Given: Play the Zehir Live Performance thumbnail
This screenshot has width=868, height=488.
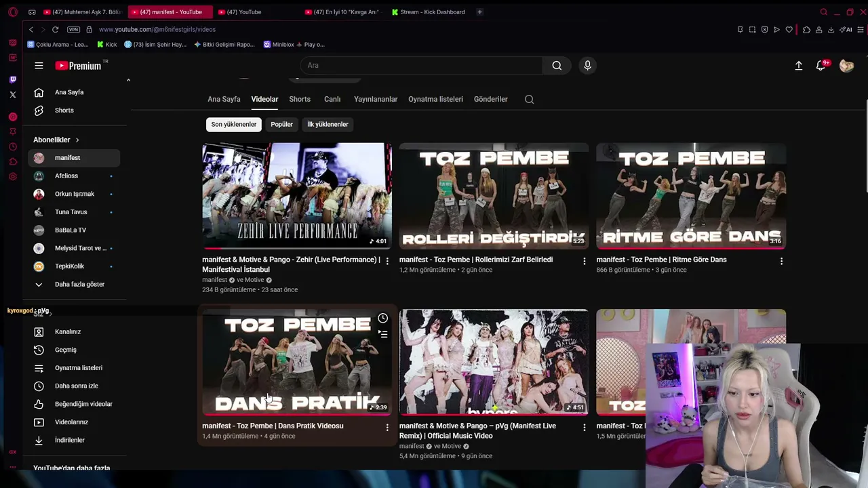Looking at the screenshot, I should (297, 196).
